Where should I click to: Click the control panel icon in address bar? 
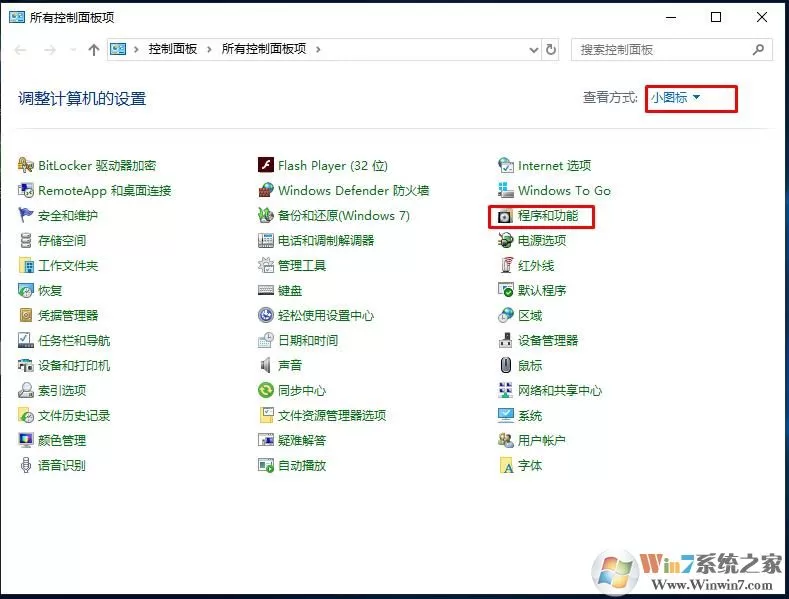coord(118,49)
